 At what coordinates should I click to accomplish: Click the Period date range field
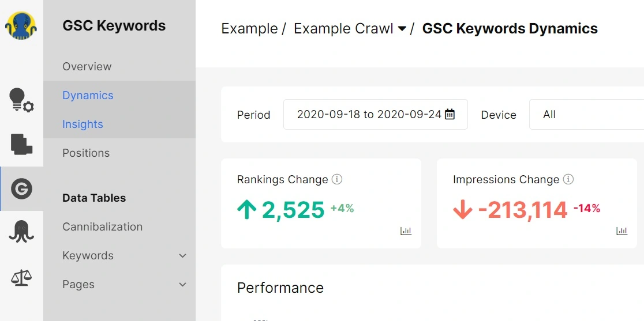[x=369, y=114]
